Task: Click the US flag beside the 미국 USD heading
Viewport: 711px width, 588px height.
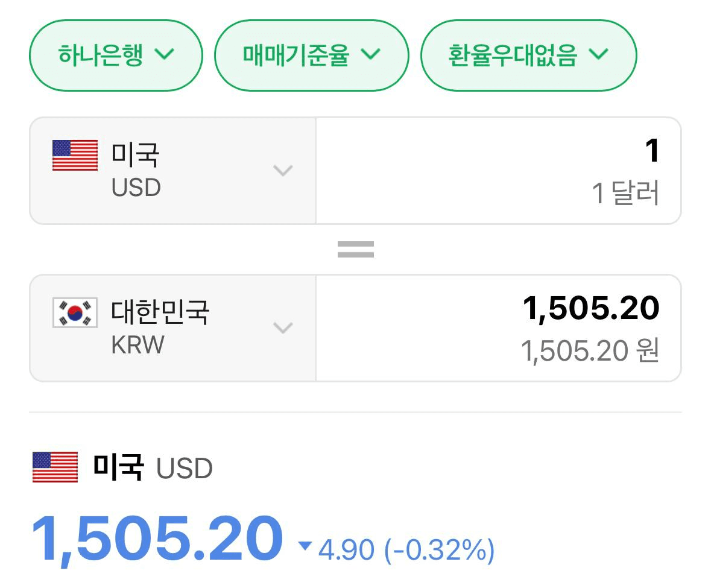Action: click(x=55, y=467)
